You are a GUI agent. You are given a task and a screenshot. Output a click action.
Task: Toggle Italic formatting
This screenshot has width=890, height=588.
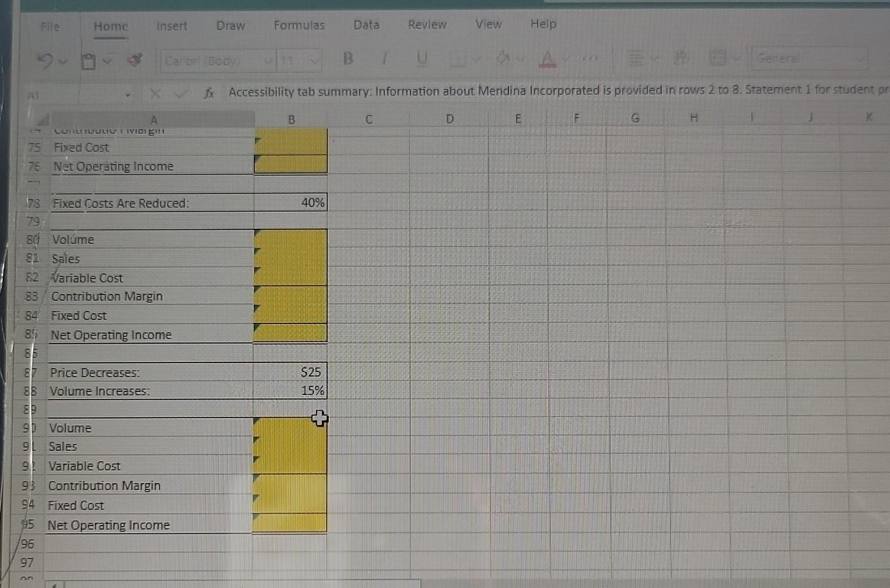point(384,59)
